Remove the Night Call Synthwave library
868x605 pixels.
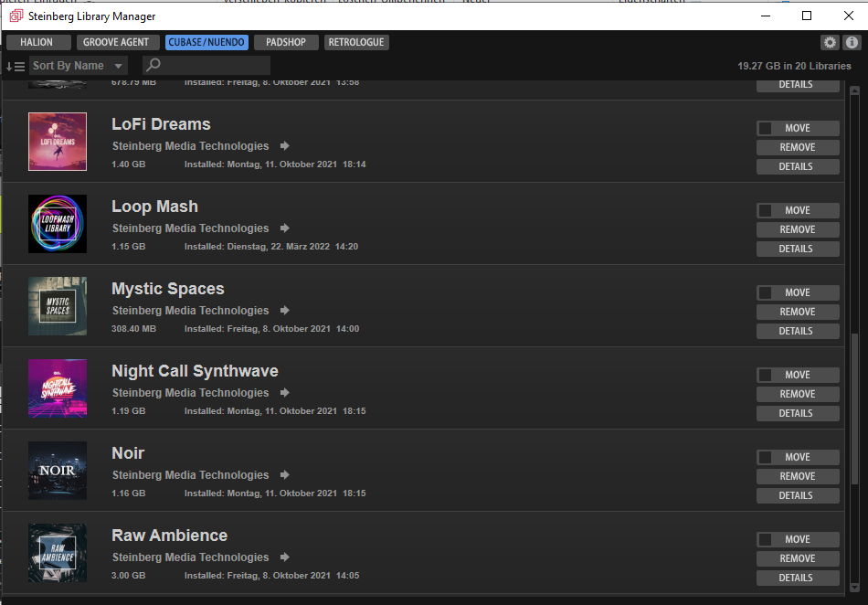pos(798,394)
